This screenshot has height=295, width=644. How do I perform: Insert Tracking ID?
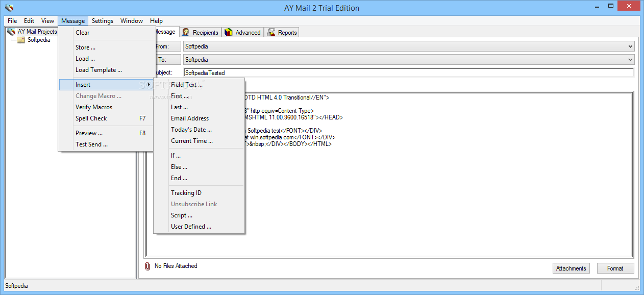coord(200,193)
